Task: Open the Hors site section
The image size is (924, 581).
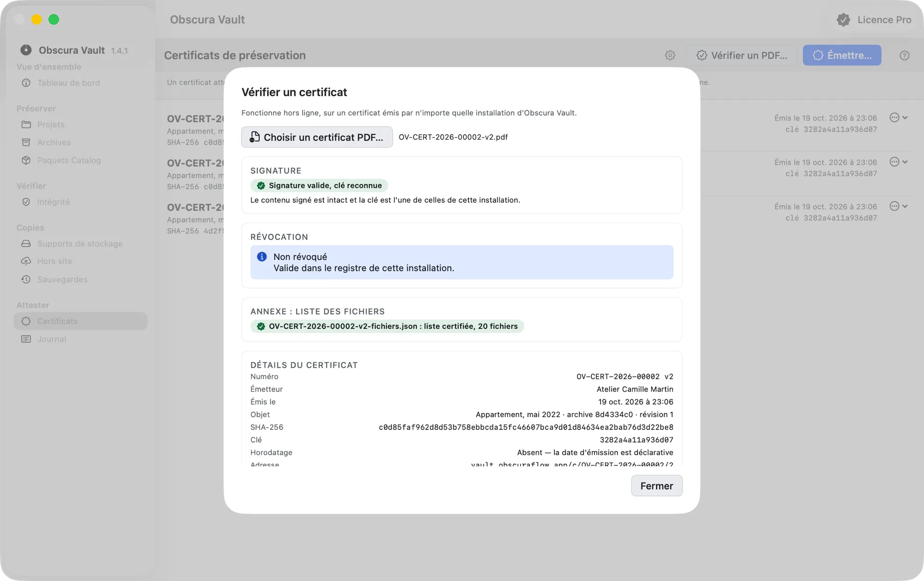Action: 81,261
